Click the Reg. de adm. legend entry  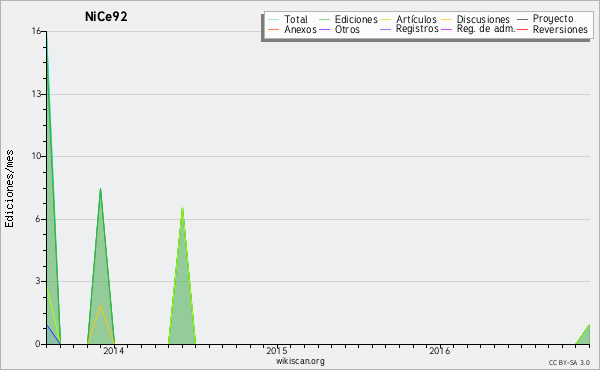[x=486, y=29]
